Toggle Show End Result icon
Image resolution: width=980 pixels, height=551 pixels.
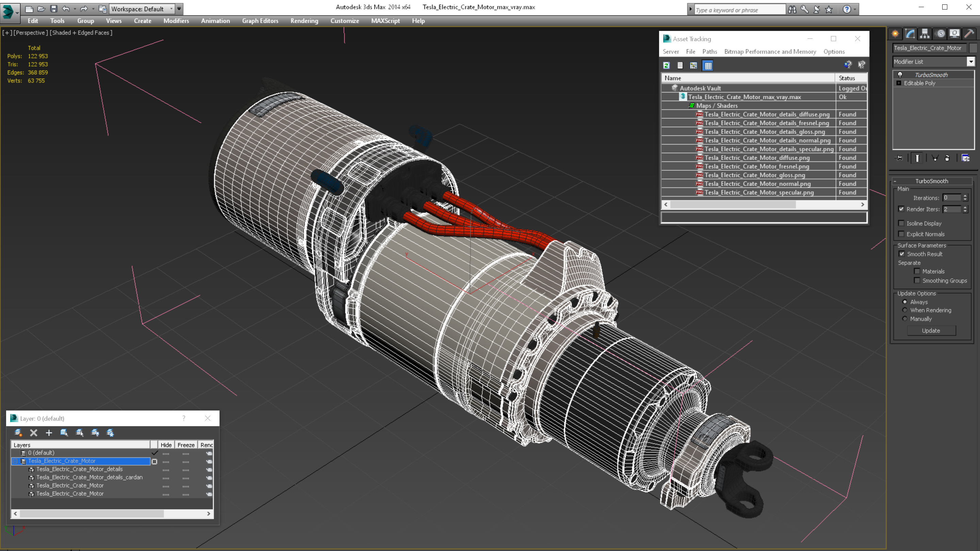point(917,158)
